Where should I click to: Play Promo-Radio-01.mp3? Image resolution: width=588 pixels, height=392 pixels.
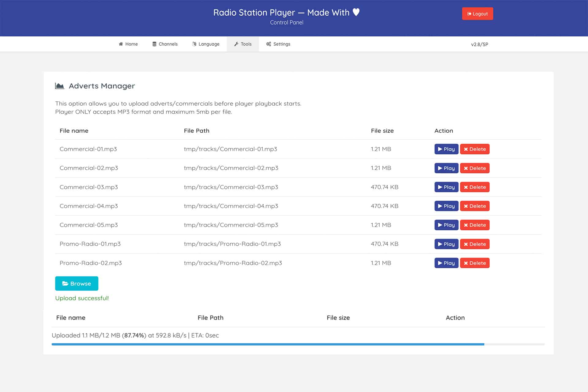point(446,244)
